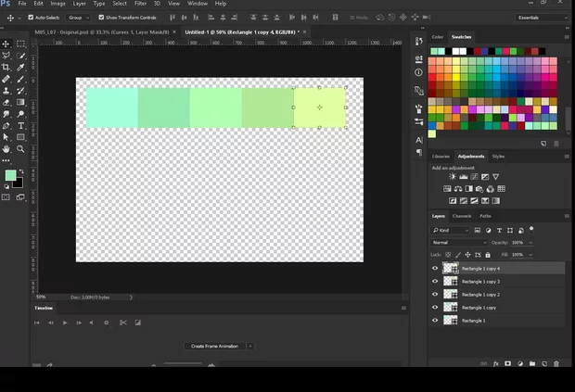Uncheck Show Transform Controls
The height and width of the screenshot is (392, 575).
pyautogui.click(x=100, y=17)
